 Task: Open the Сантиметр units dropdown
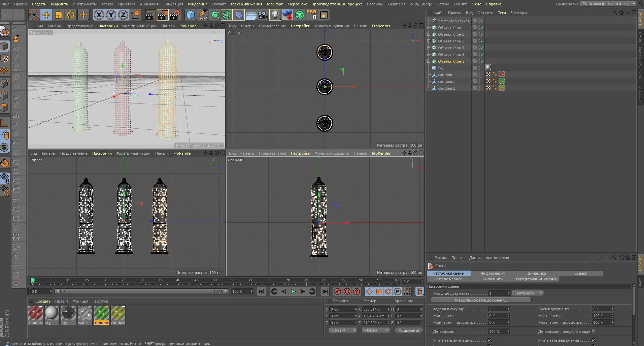pos(528,293)
